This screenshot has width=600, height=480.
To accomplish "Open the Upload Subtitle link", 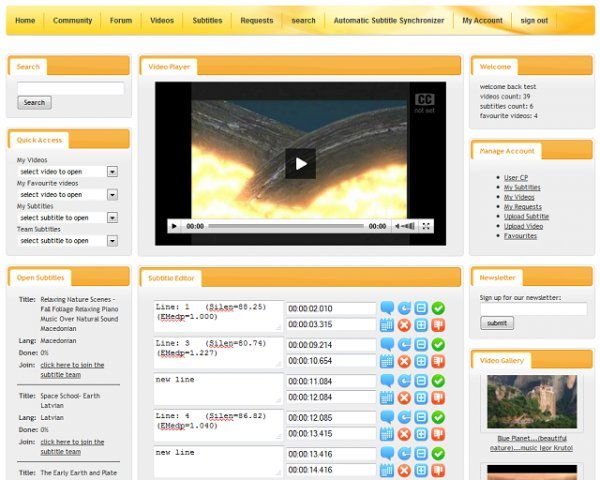I will tap(526, 216).
